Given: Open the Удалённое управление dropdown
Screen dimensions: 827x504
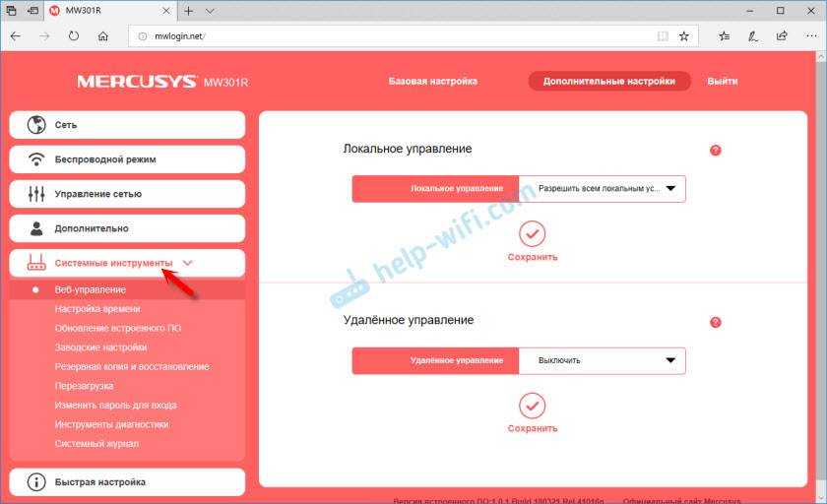Looking at the screenshot, I should [x=602, y=360].
